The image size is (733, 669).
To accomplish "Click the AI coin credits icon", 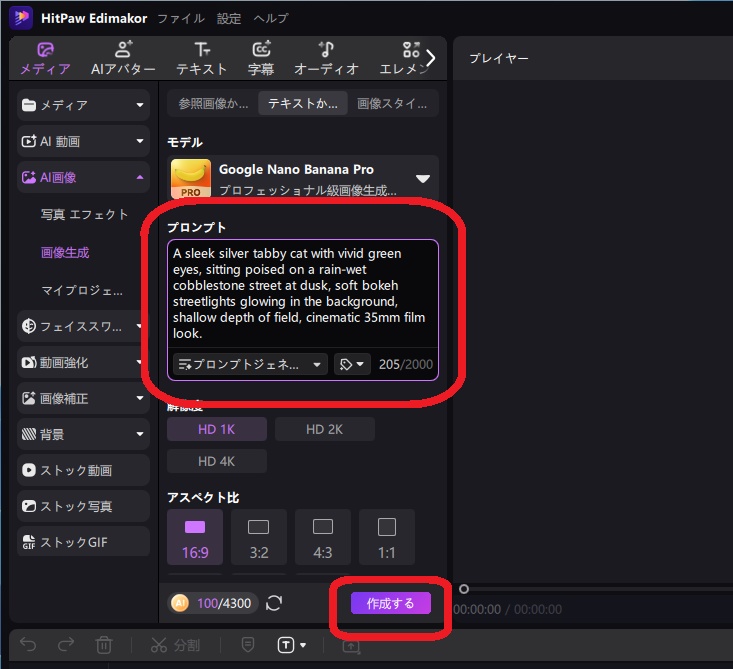I will [180, 603].
